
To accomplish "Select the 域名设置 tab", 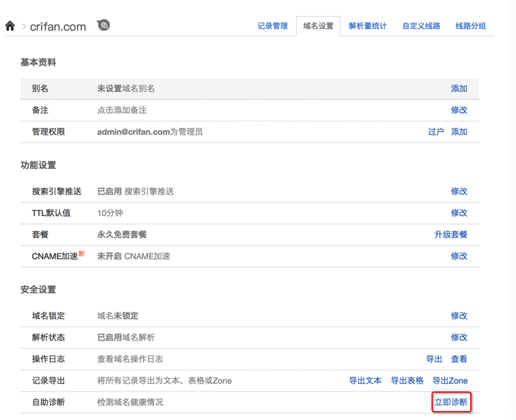I will tap(318, 26).
